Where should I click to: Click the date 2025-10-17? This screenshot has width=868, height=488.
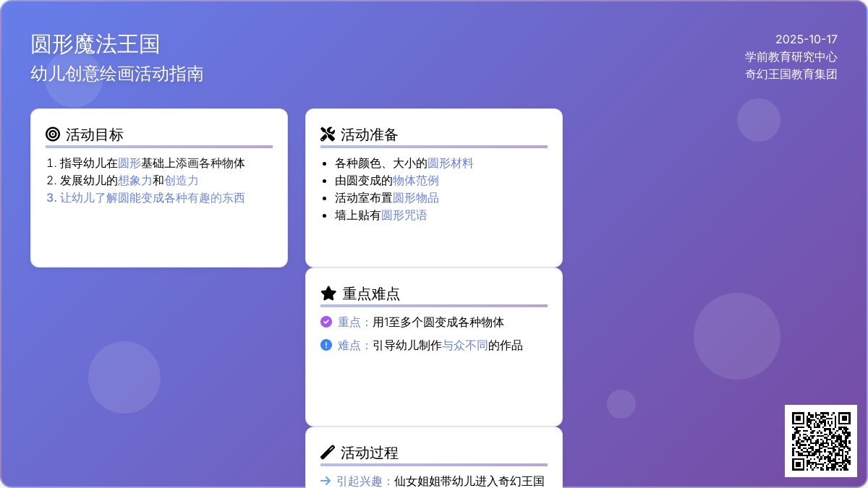806,39
